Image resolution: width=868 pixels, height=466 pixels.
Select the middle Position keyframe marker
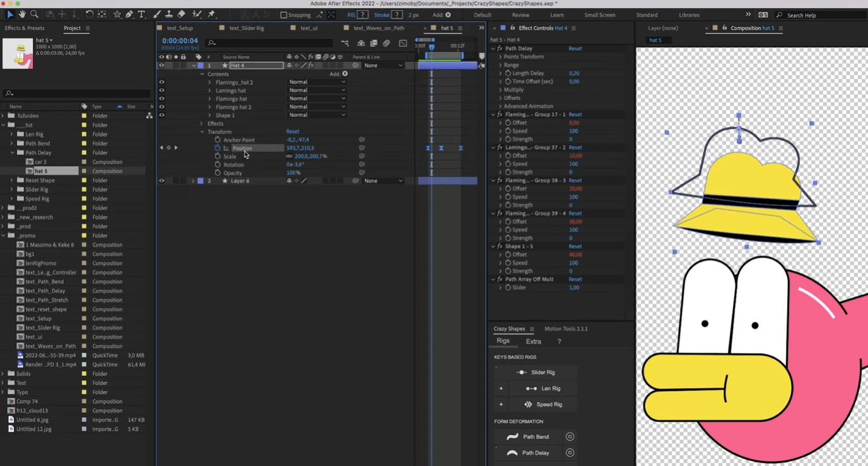(442, 148)
